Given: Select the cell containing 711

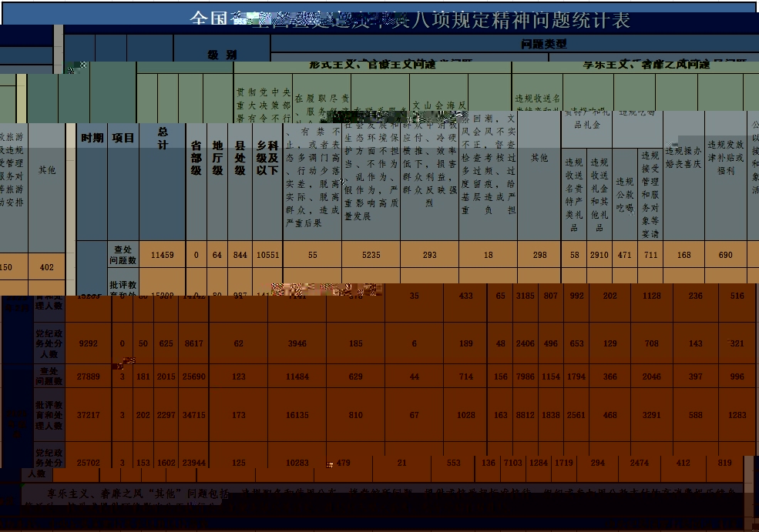Looking at the screenshot, I should [650, 255].
